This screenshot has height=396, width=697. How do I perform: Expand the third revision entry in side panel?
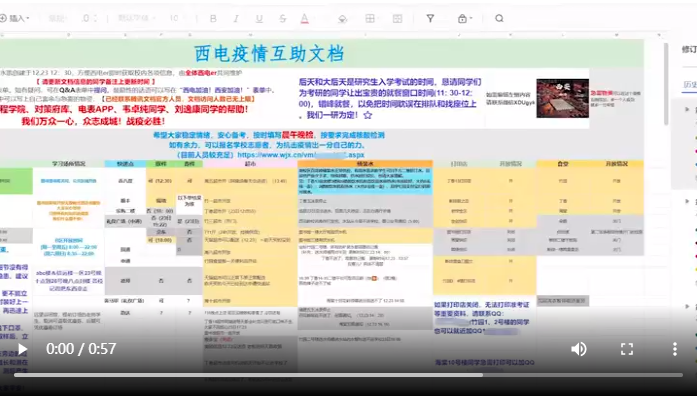[688, 307]
